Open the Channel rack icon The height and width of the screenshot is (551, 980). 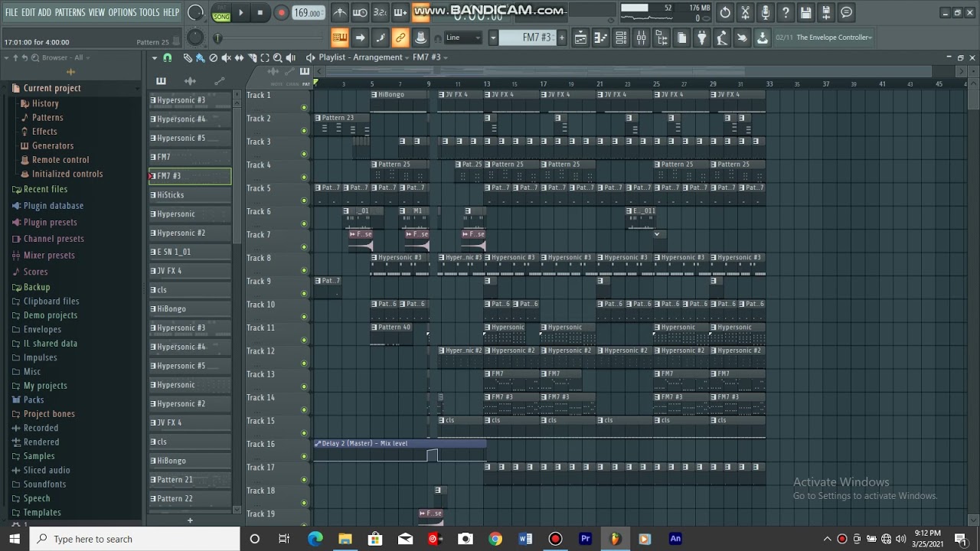tap(621, 37)
